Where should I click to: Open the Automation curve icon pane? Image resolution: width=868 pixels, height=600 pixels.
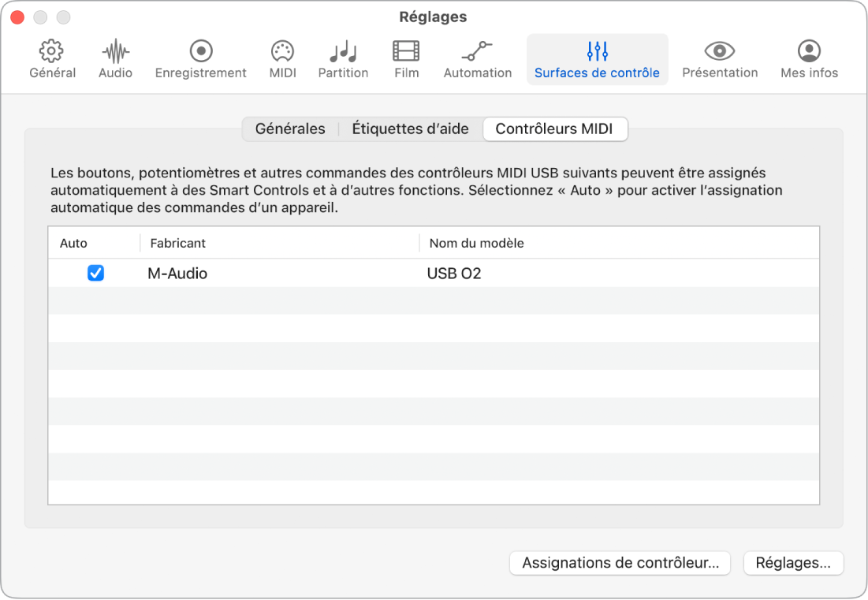coord(478,60)
